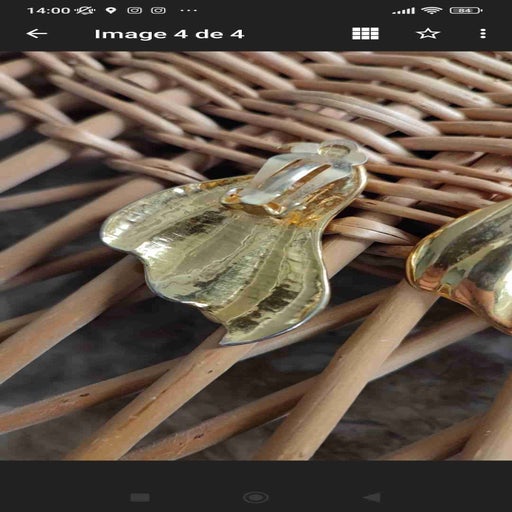
Task: Tap the 'Image 4 de 4' title
Action: pyautogui.click(x=170, y=34)
